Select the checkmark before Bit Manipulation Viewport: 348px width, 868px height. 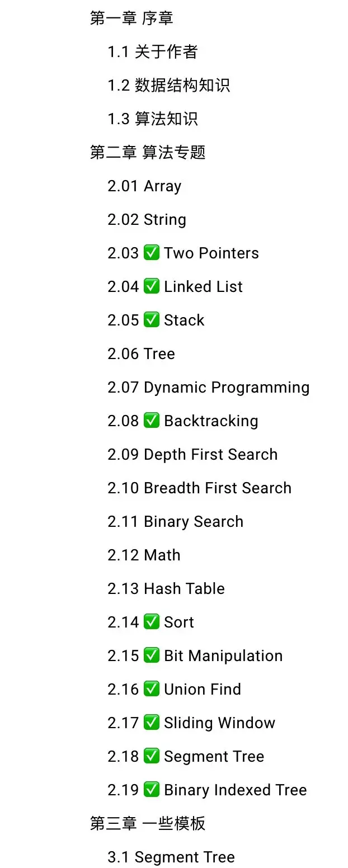152,655
